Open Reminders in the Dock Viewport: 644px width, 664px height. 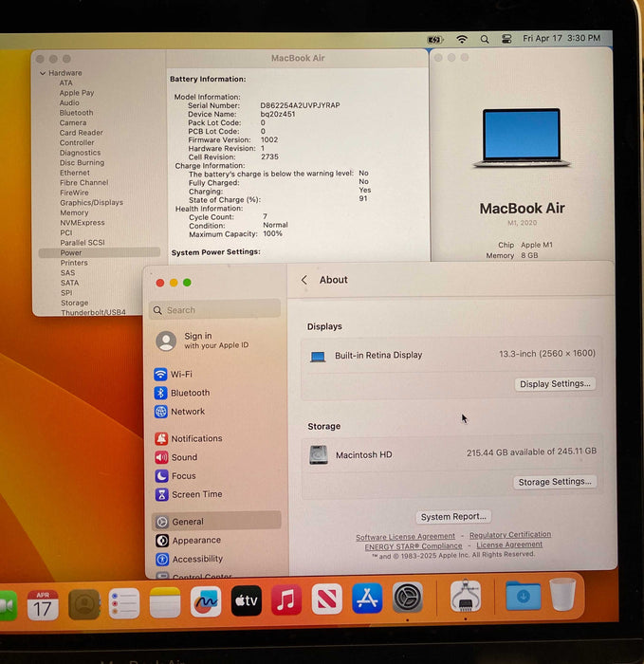124,603
